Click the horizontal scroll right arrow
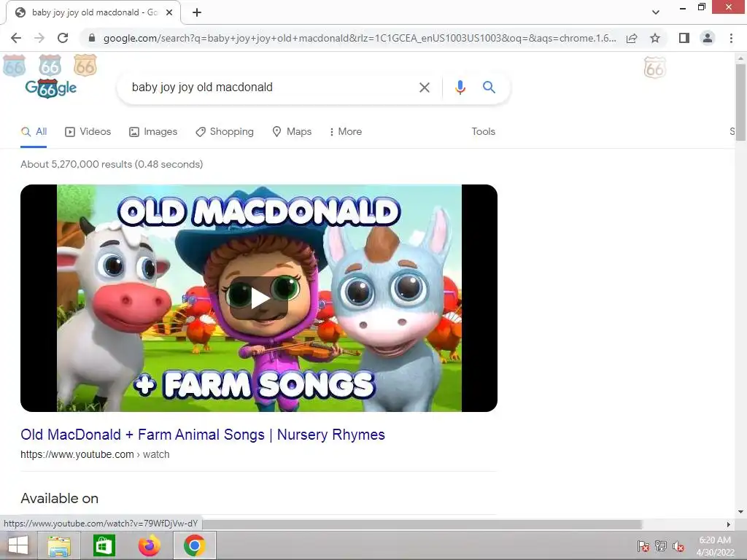 pyautogui.click(x=729, y=524)
